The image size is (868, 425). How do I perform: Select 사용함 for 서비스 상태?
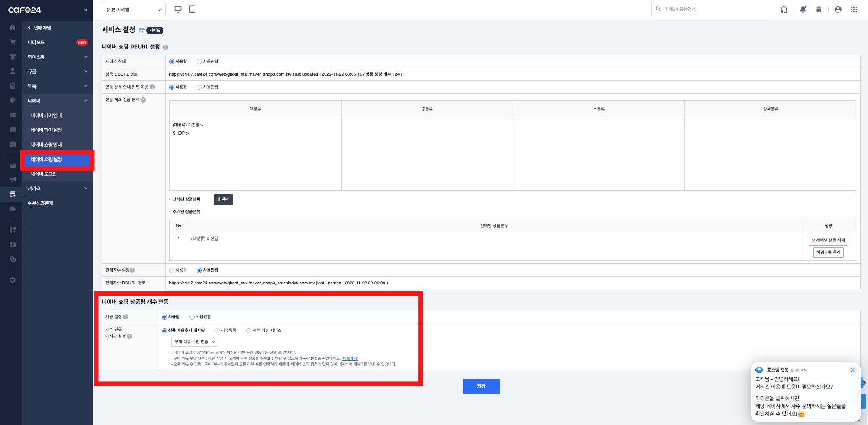172,62
